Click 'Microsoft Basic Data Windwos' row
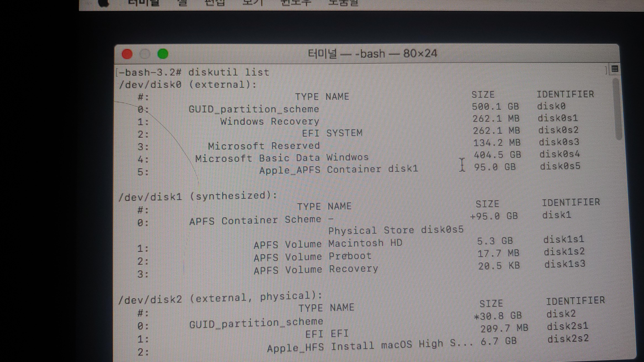This screenshot has width=644, height=362. click(282, 158)
